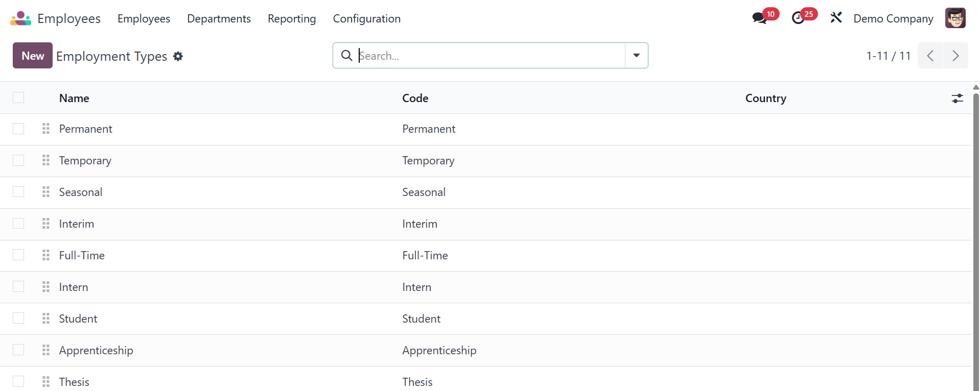Viewport: 980px width, 391px height.
Task: Open the messages chat icon
Action: [759, 18]
